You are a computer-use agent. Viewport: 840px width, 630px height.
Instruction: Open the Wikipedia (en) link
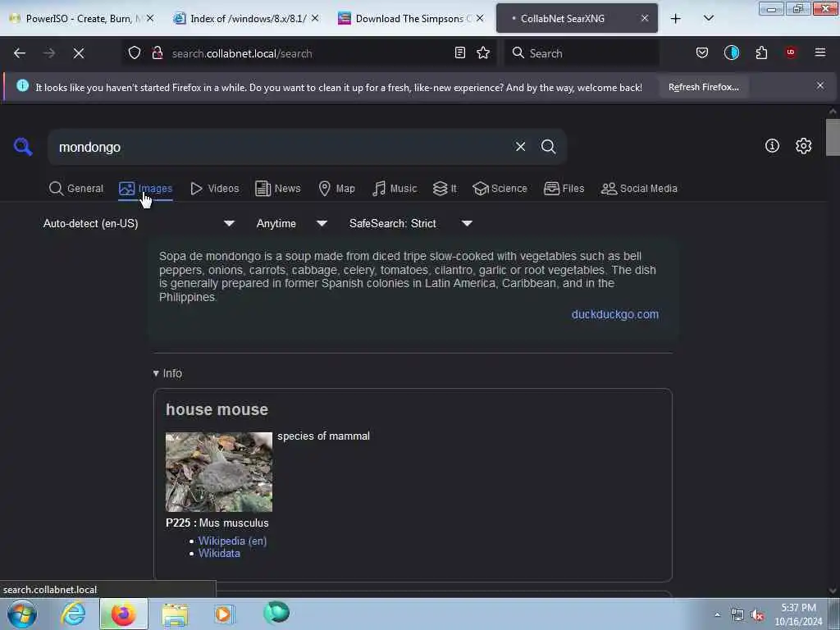click(x=232, y=541)
